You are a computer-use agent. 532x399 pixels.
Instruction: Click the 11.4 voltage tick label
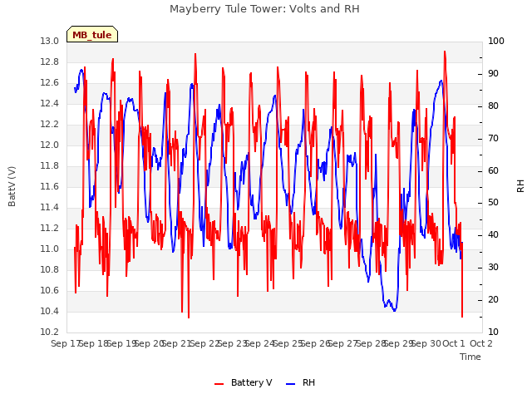[50, 207]
